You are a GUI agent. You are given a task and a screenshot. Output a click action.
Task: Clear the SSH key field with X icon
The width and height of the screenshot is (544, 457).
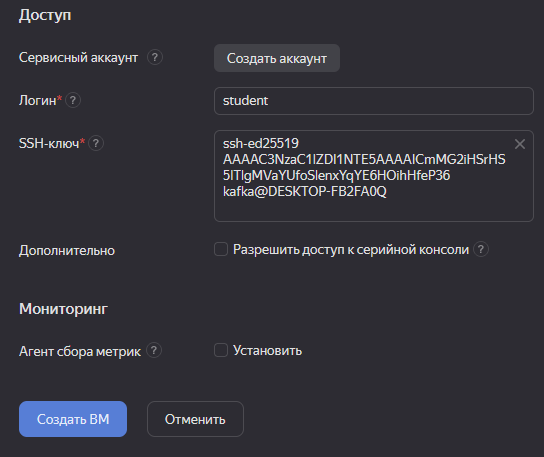520,144
